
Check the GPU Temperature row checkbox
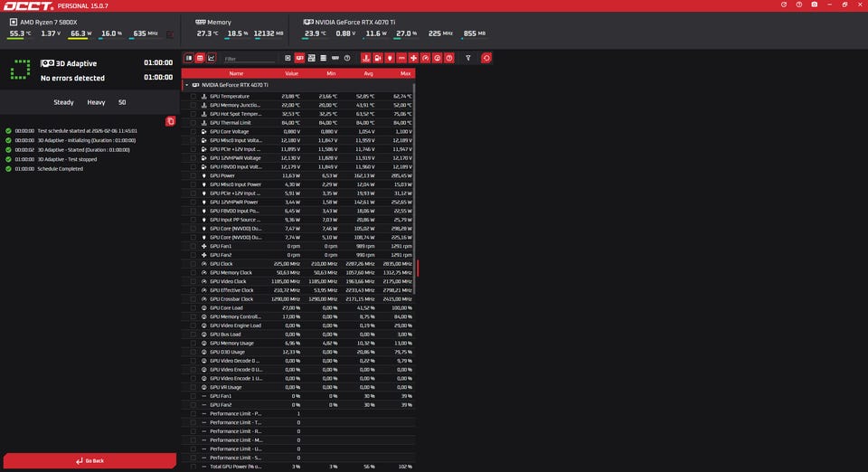[193, 96]
